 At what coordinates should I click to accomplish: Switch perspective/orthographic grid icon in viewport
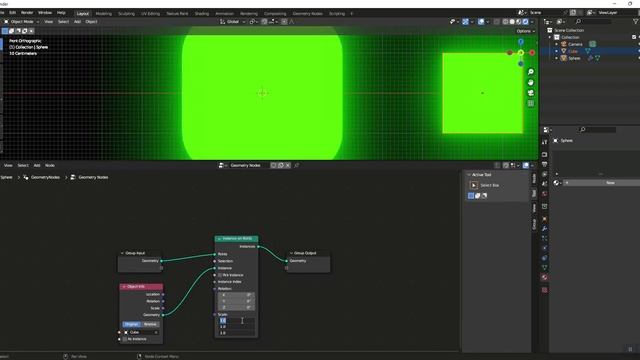(531, 103)
